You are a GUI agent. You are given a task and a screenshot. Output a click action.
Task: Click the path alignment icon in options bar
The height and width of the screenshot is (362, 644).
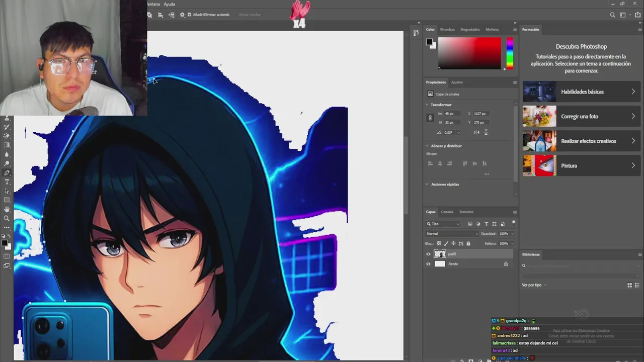(160, 15)
